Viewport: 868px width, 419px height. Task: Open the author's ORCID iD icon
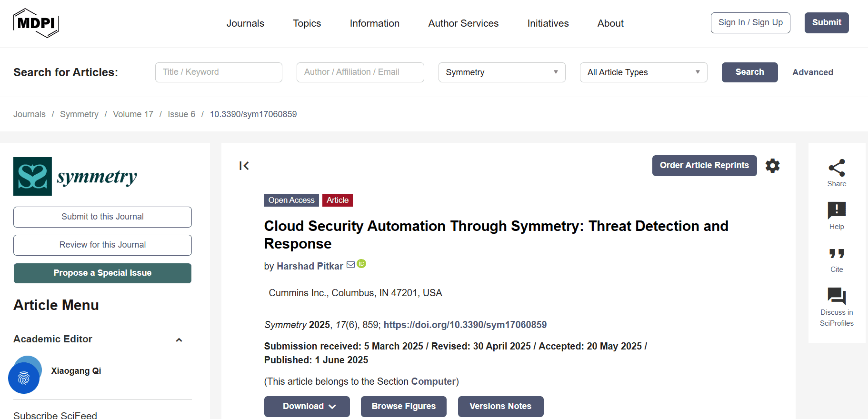pos(362,264)
